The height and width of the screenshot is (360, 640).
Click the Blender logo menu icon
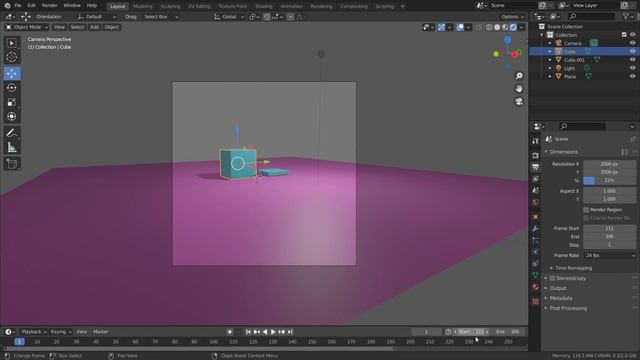(x=7, y=6)
